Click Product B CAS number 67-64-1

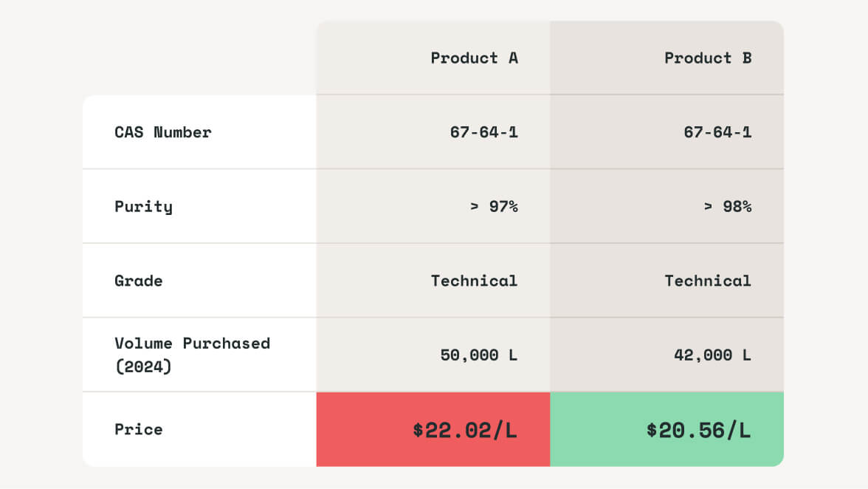tap(717, 132)
